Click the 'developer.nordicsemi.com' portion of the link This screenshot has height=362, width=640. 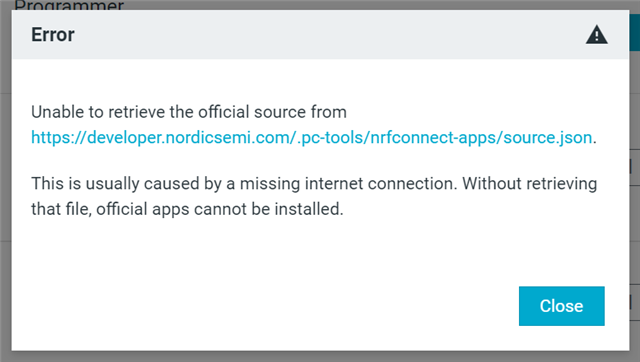[189, 138]
